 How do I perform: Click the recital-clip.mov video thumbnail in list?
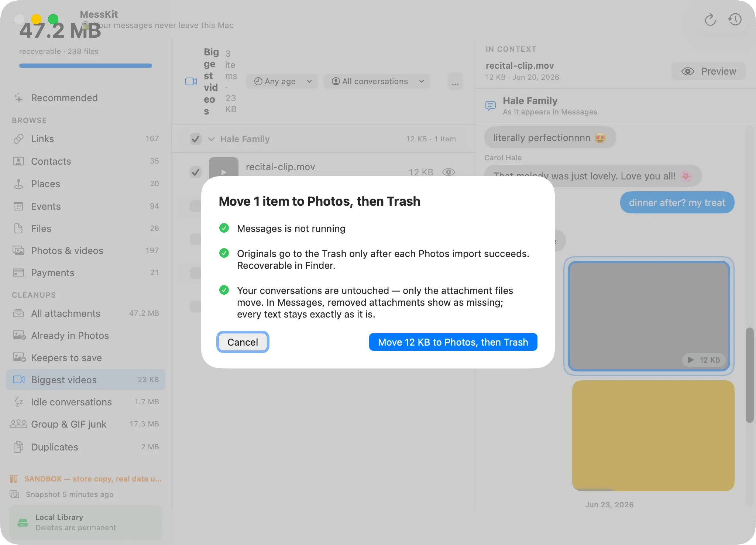(x=224, y=167)
